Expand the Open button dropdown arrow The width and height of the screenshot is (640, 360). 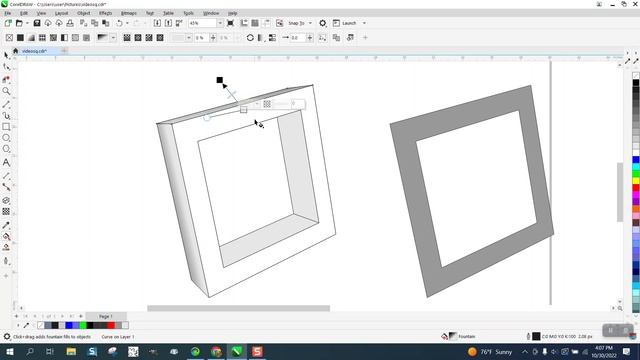(x=27, y=23)
